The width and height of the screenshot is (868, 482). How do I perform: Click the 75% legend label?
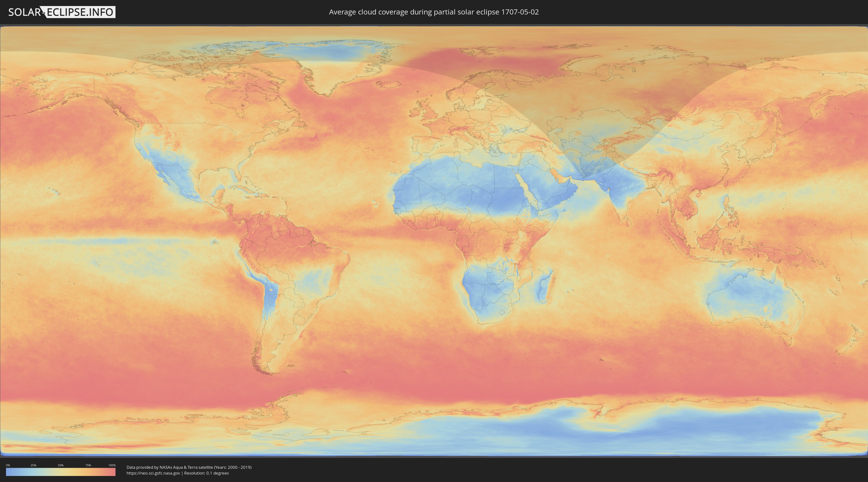click(x=88, y=465)
